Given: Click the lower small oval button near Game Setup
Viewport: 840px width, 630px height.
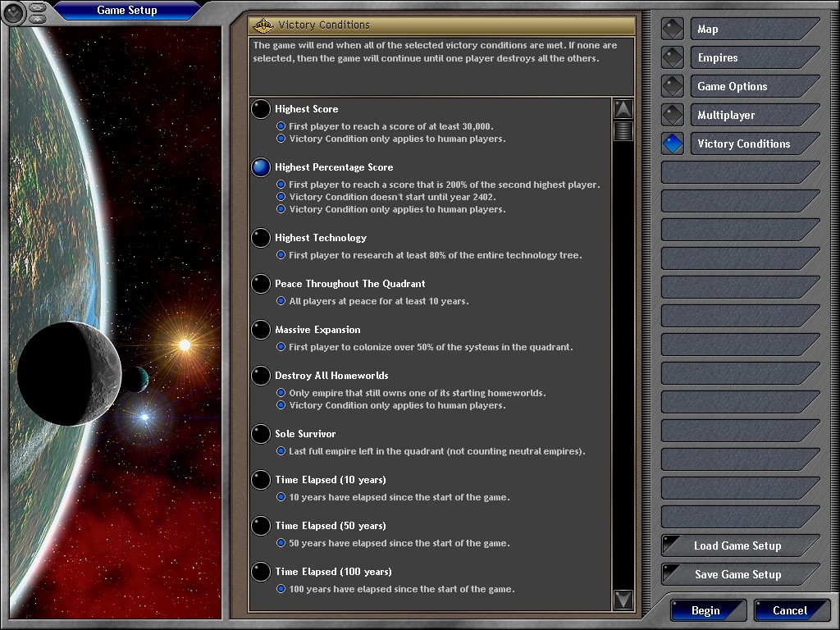Looking at the screenshot, I should pos(39,18).
